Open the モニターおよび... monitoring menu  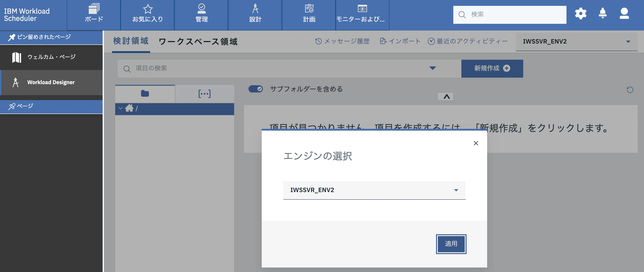coord(363,15)
